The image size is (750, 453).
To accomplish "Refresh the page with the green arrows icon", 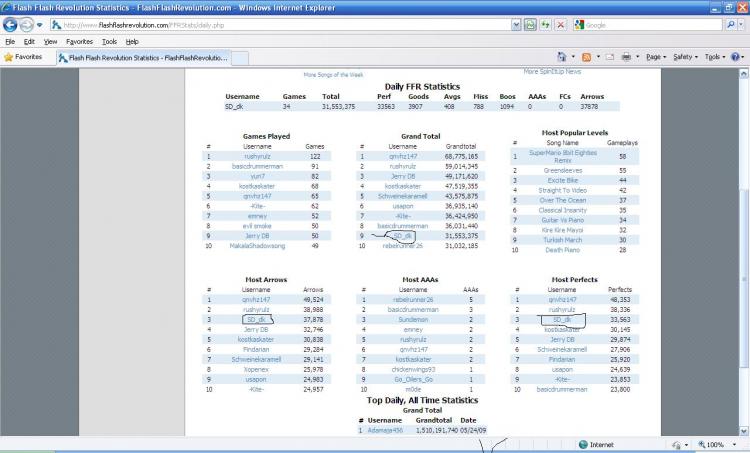I will tap(545, 25).
